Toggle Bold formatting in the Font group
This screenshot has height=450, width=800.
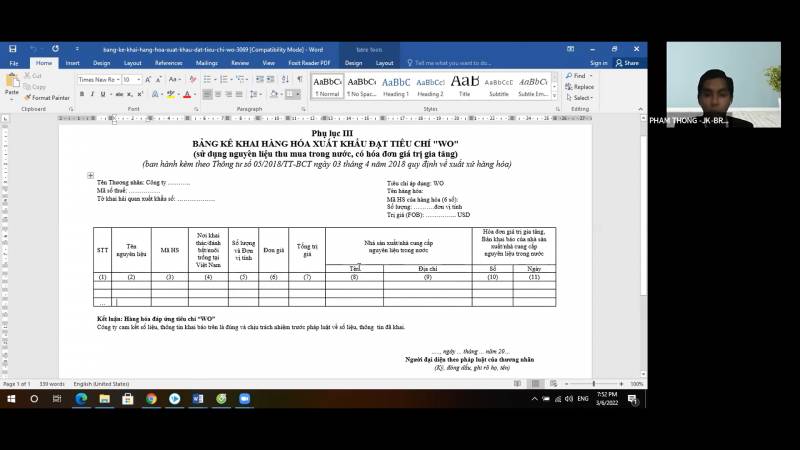point(81,94)
